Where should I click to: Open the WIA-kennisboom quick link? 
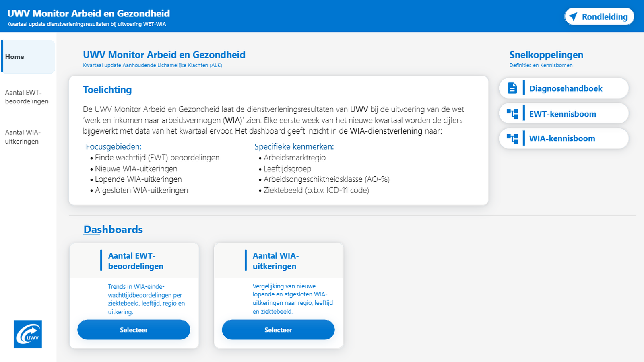click(x=563, y=138)
